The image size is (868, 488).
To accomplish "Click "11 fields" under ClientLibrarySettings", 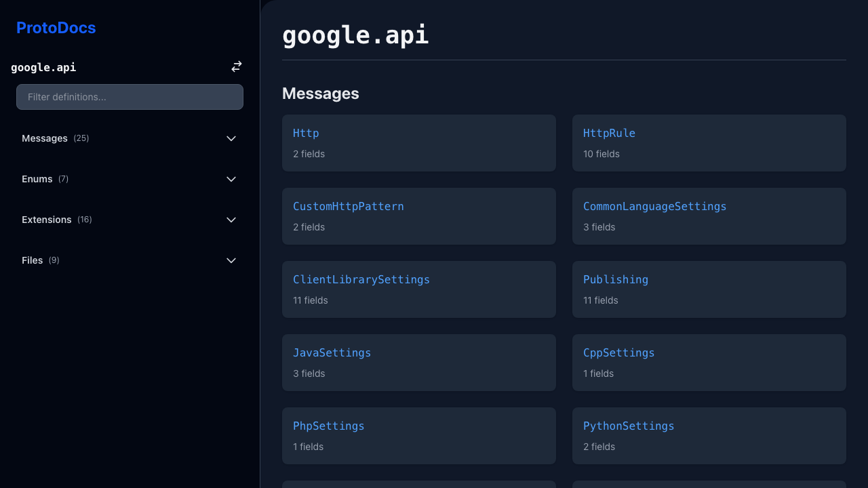I will 311,300.
